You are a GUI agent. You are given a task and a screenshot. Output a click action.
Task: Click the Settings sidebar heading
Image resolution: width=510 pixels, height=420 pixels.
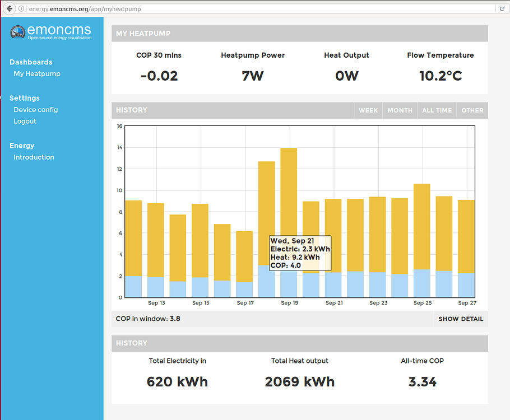point(24,98)
